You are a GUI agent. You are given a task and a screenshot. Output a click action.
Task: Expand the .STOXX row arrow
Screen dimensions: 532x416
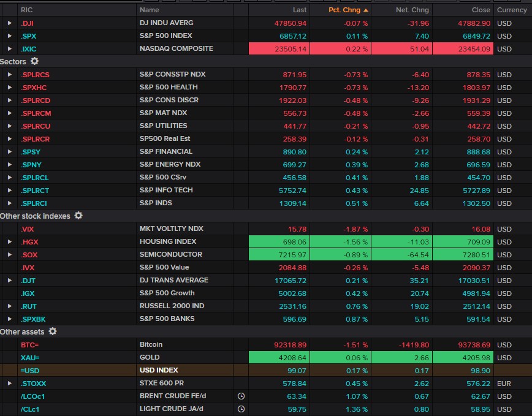pos(9,383)
